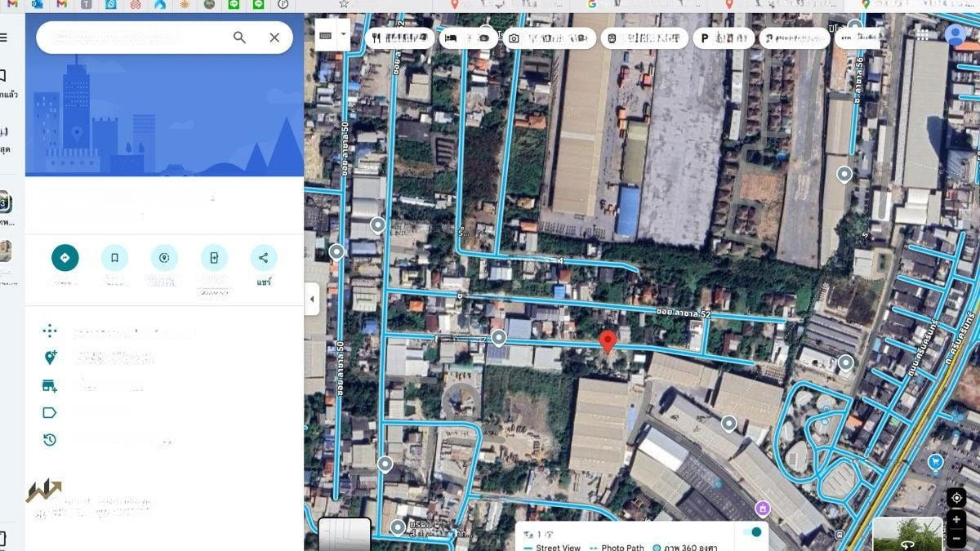
Task: Toggle the Street View layer switch
Action: click(x=751, y=532)
